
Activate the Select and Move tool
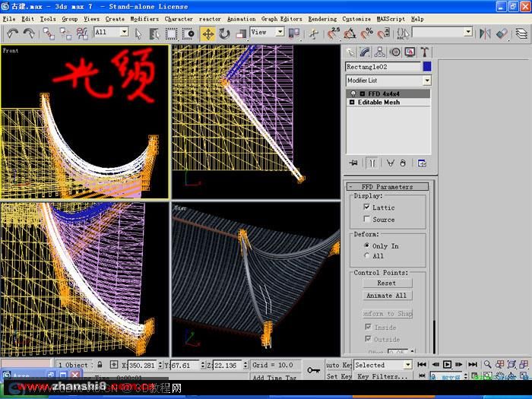207,33
